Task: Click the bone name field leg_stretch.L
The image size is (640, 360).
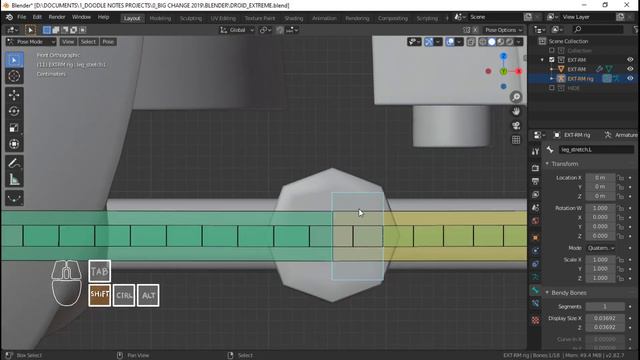Action: pyautogui.click(x=596, y=150)
